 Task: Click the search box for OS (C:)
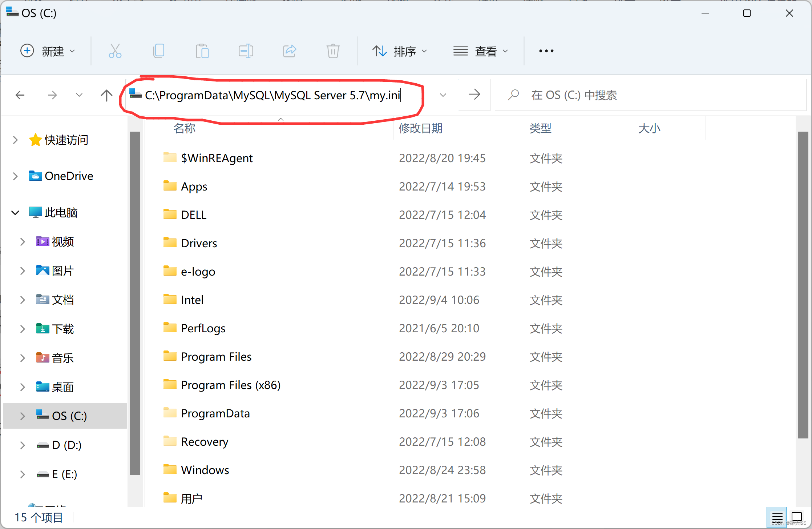(x=650, y=95)
